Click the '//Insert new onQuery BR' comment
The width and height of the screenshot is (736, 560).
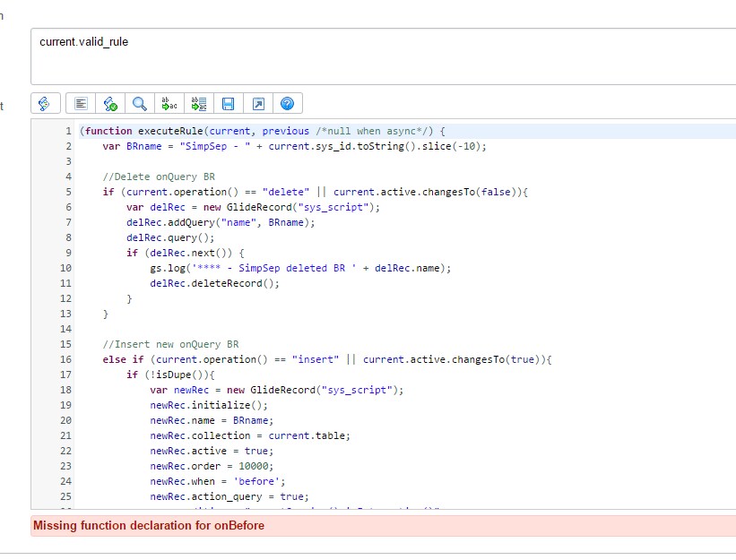pos(170,344)
